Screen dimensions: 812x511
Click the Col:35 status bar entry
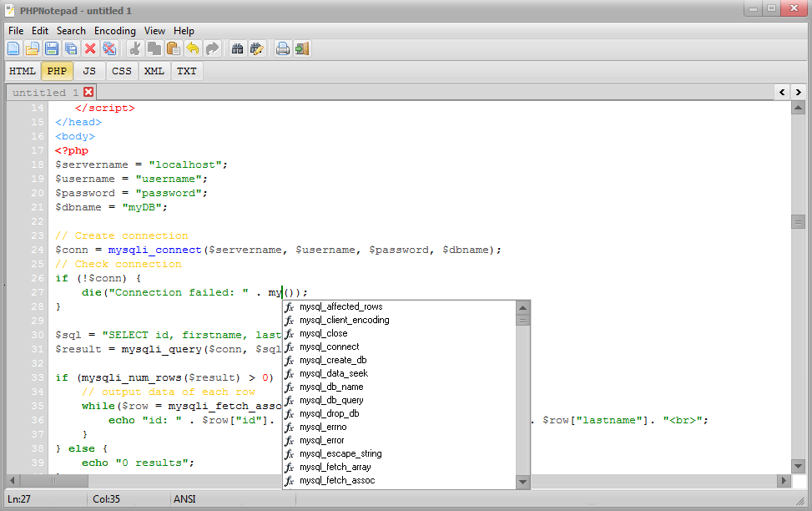pos(106,499)
